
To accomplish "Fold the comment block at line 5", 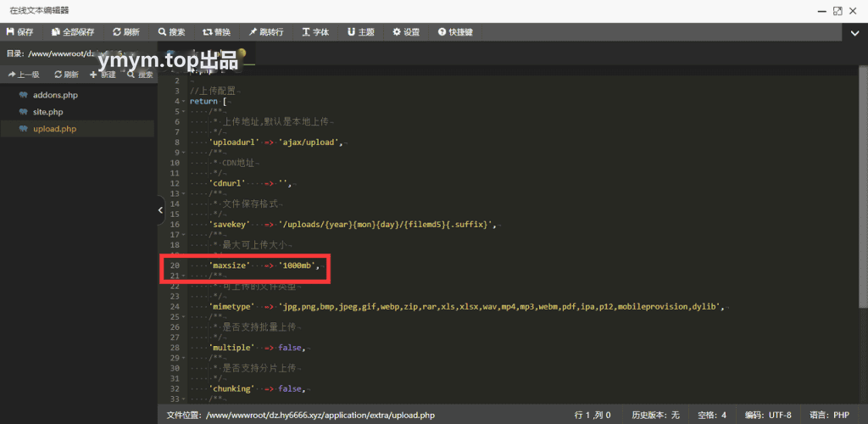I will (x=184, y=112).
